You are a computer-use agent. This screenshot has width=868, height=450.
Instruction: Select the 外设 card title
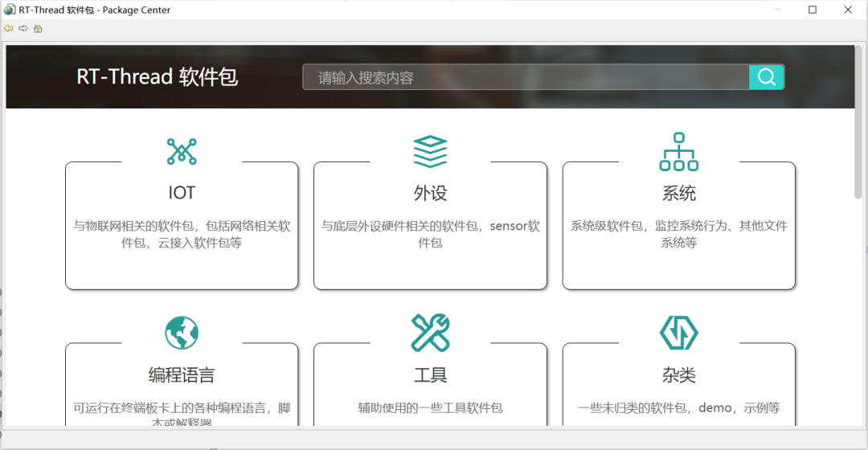point(430,193)
